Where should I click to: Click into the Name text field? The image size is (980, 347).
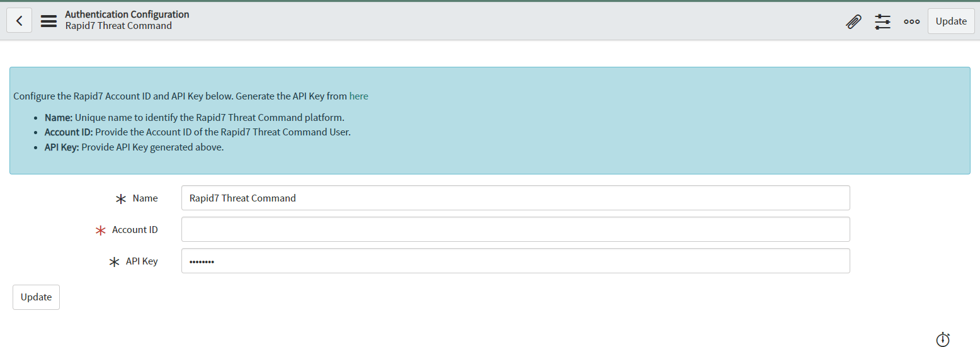coord(515,198)
